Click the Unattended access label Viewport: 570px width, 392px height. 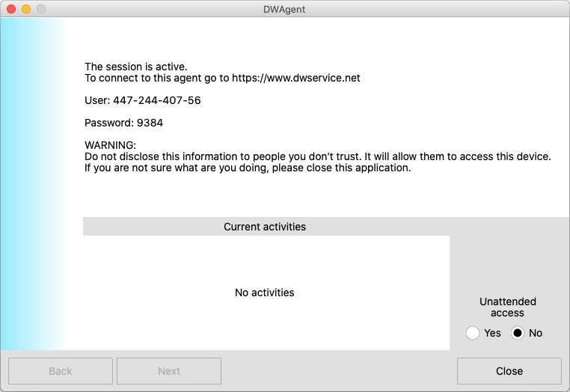click(x=507, y=307)
